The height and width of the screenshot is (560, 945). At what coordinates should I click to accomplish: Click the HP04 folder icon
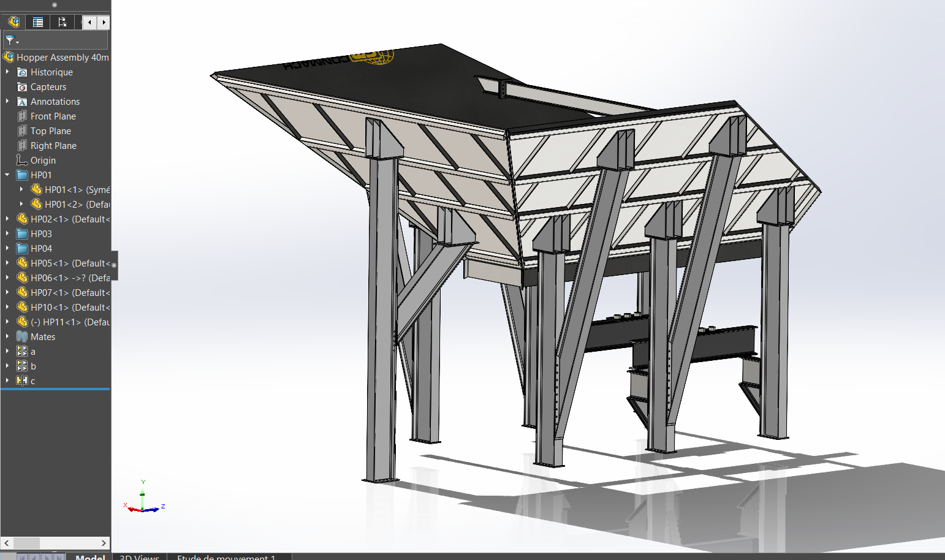tap(22, 248)
